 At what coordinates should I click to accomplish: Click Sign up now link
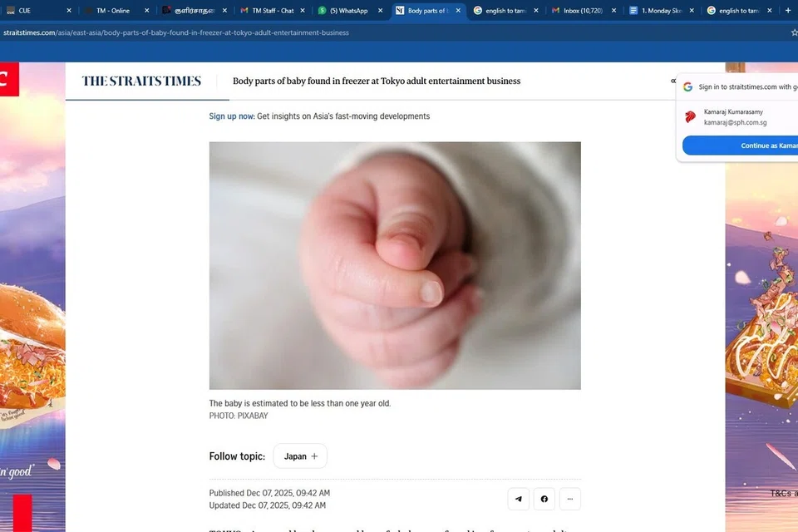coord(232,116)
